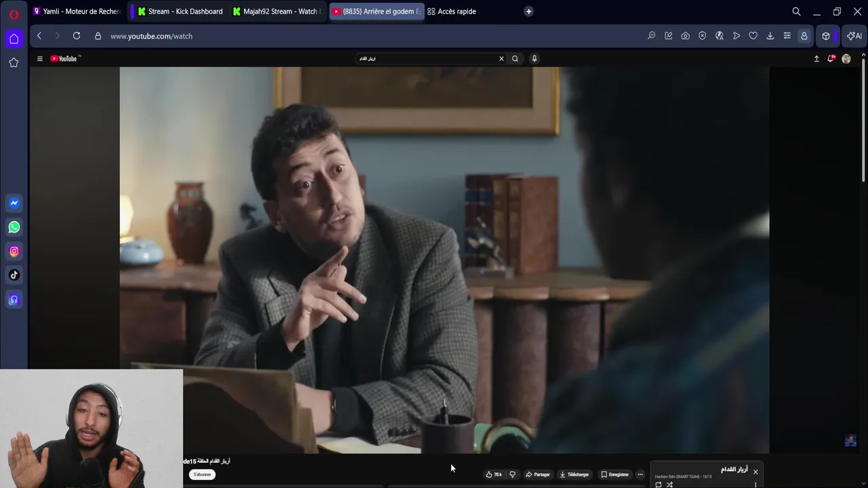The image size is (868, 488).
Task: Submit search with YouTube magnifier button
Action: point(515,59)
